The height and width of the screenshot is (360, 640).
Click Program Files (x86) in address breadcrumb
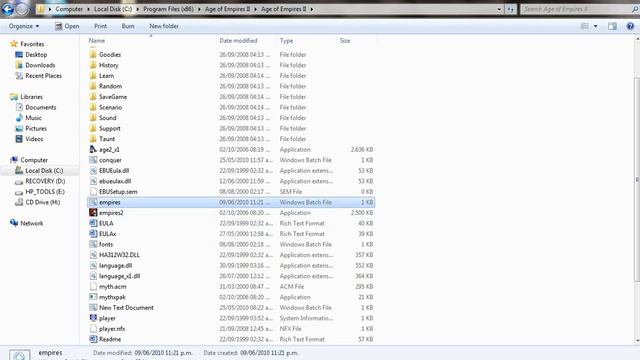point(168,9)
